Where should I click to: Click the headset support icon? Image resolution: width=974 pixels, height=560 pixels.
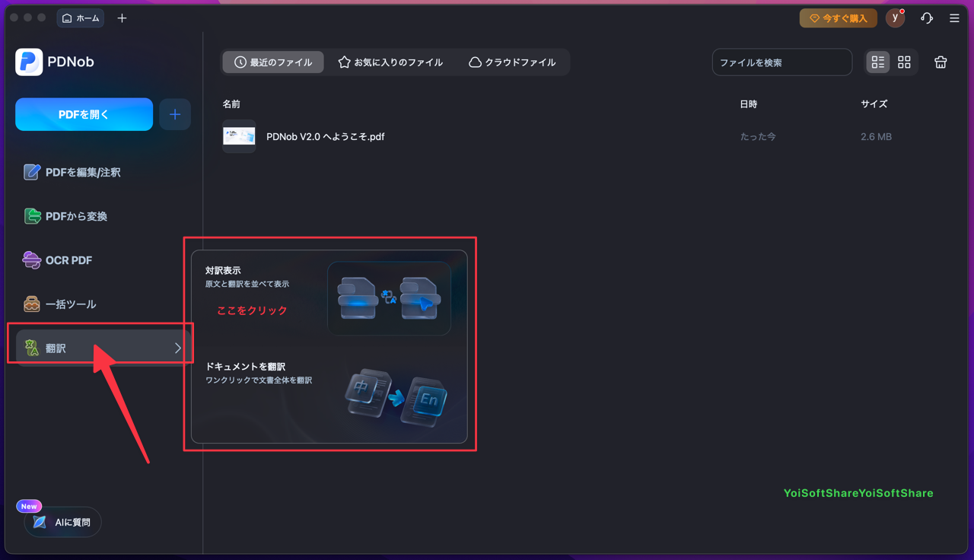[x=927, y=18]
